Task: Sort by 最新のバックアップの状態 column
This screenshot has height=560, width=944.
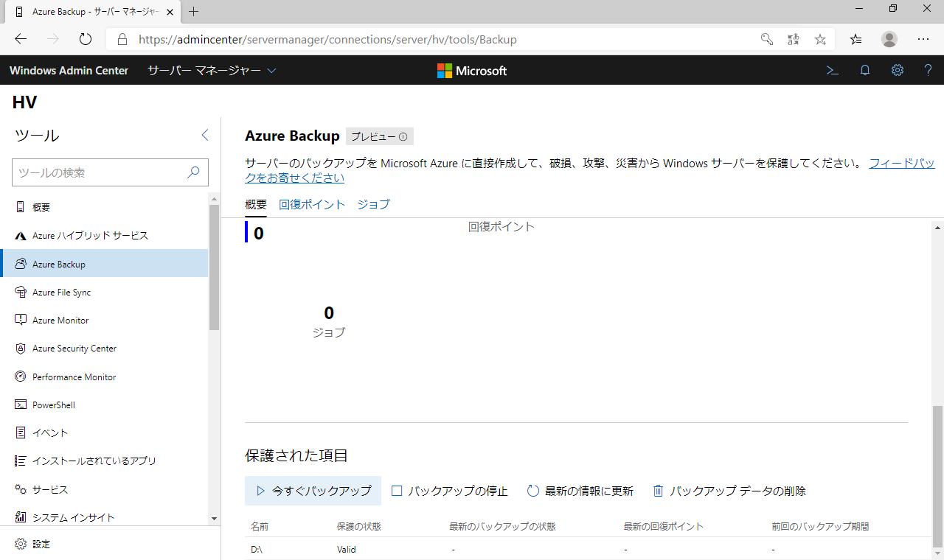Action: point(502,527)
